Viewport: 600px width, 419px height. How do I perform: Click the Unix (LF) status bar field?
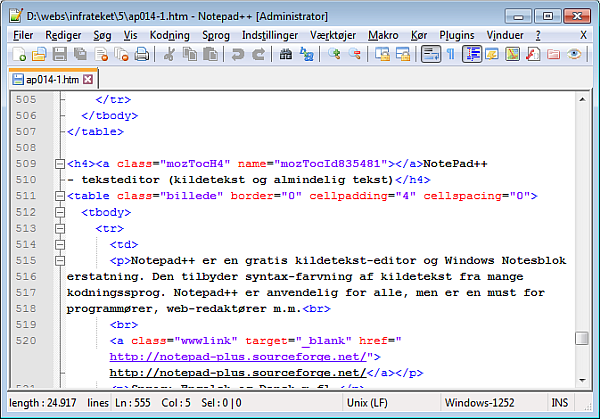point(391,403)
